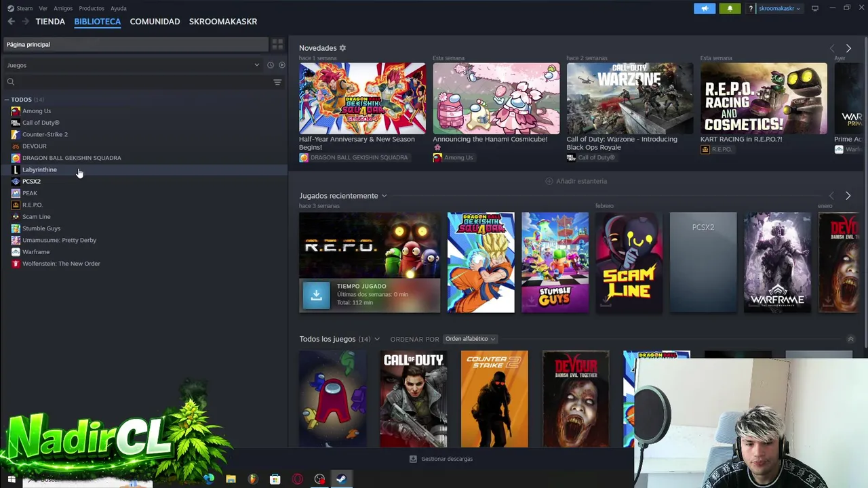Viewport: 868px width, 488px height.
Task: Click the library search field
Action: tap(136, 82)
